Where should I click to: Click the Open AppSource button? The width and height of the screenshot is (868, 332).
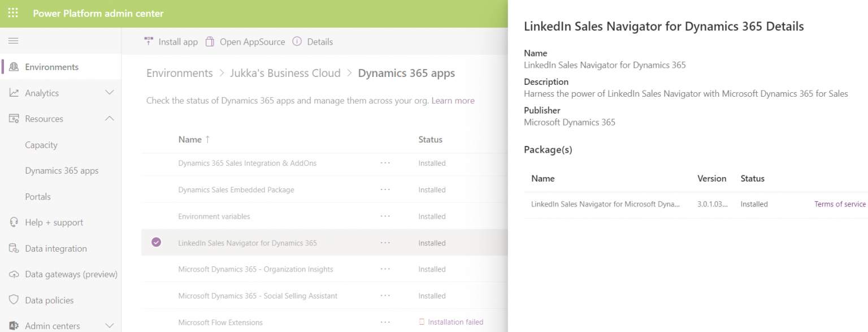pos(245,41)
